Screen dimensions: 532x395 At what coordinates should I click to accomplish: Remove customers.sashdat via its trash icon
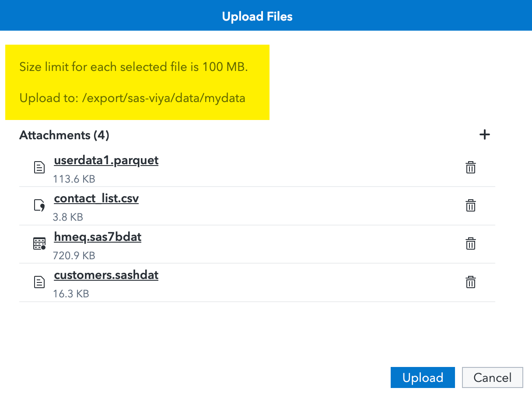(471, 282)
